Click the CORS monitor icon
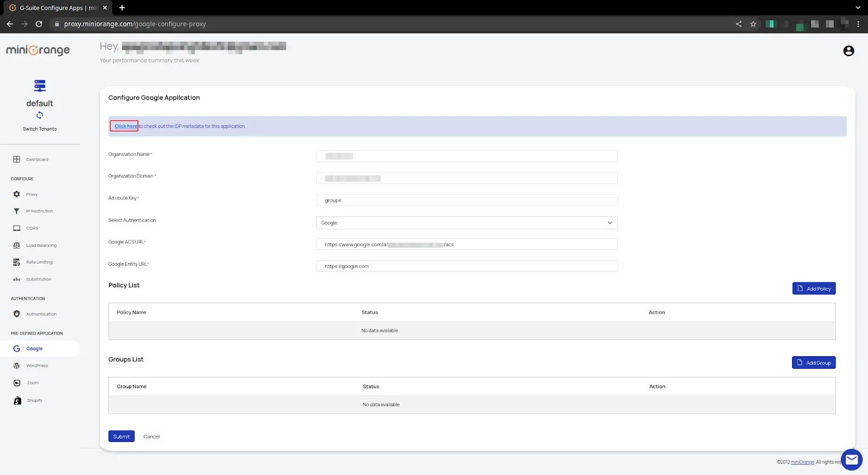The image size is (868, 475). click(x=17, y=228)
